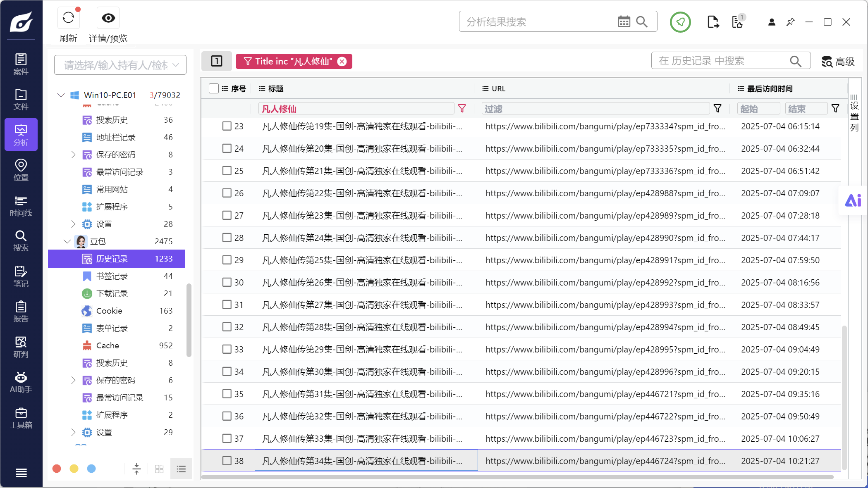Open the 详情/预览 eye preview

click(x=108, y=18)
